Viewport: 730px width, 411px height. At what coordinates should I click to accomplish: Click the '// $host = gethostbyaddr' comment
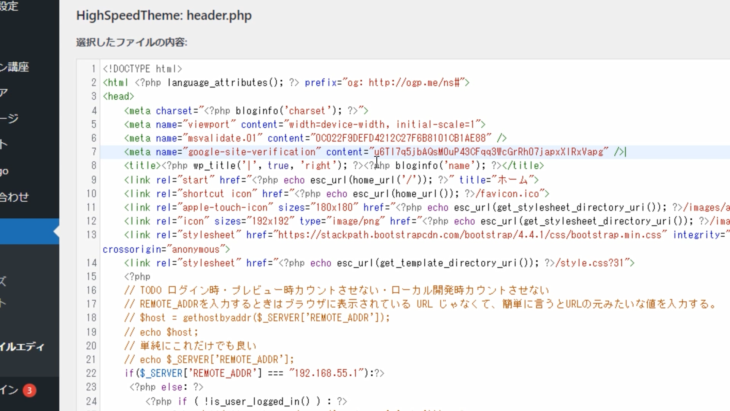click(x=257, y=318)
